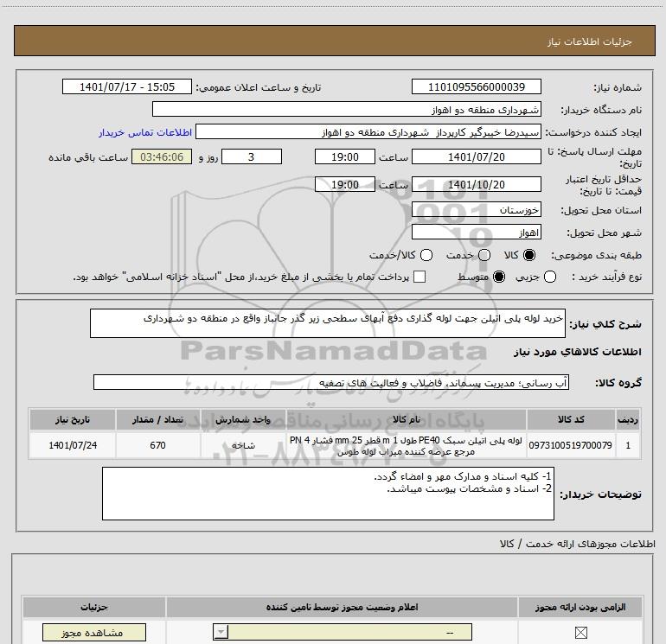The image size is (666, 644).
Task: Select the کالا radio button
Action: [x=529, y=255]
